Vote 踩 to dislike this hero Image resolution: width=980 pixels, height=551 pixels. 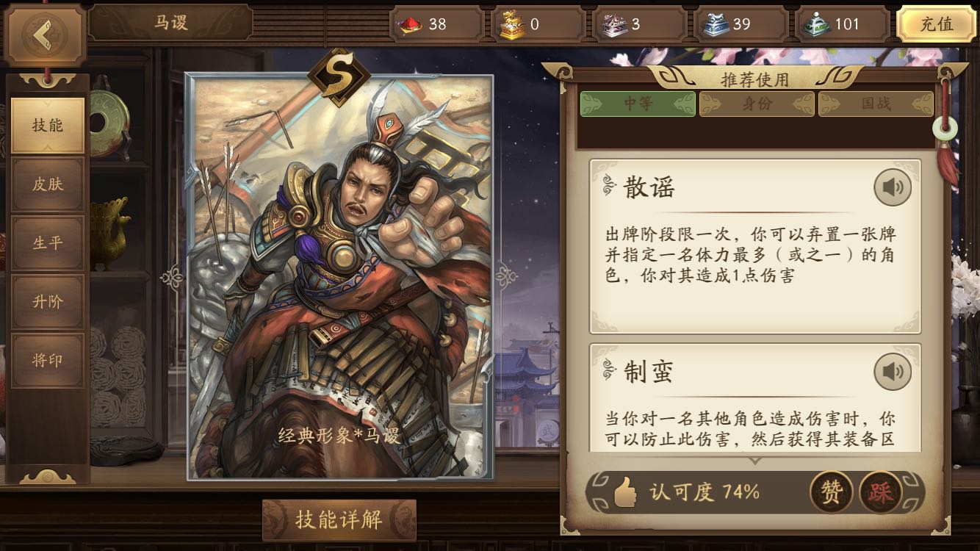click(880, 491)
